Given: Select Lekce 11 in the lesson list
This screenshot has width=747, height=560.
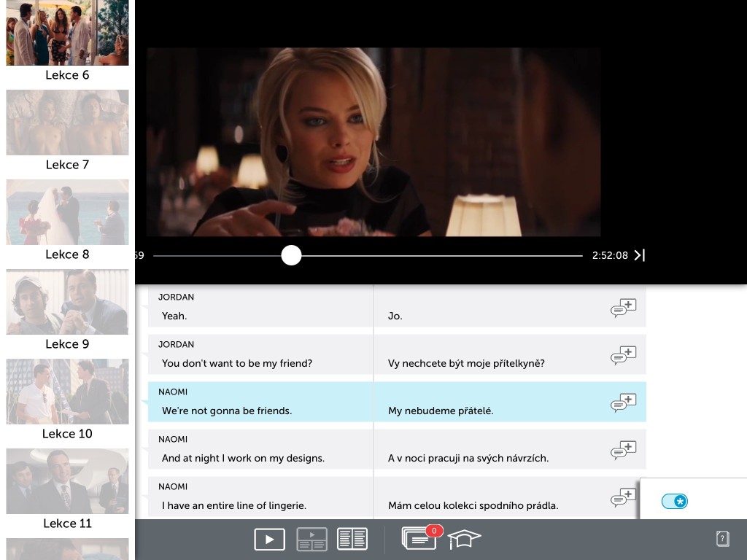Looking at the screenshot, I should [67, 489].
